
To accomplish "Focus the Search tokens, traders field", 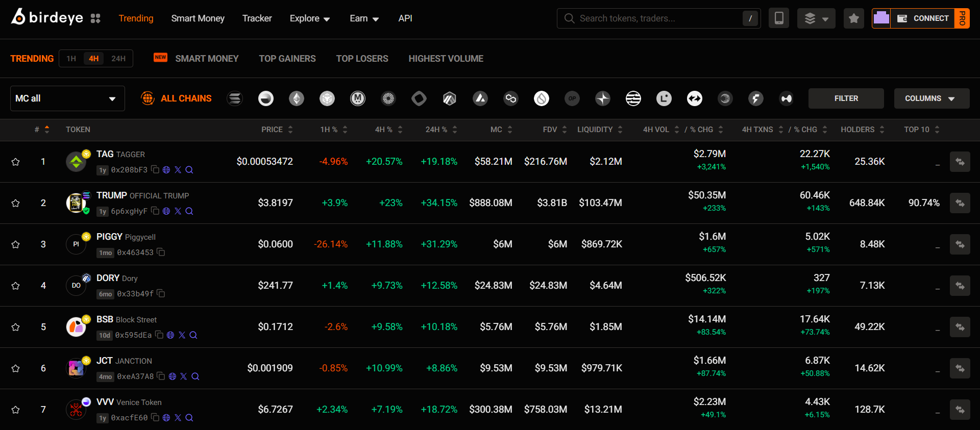I will (x=658, y=18).
